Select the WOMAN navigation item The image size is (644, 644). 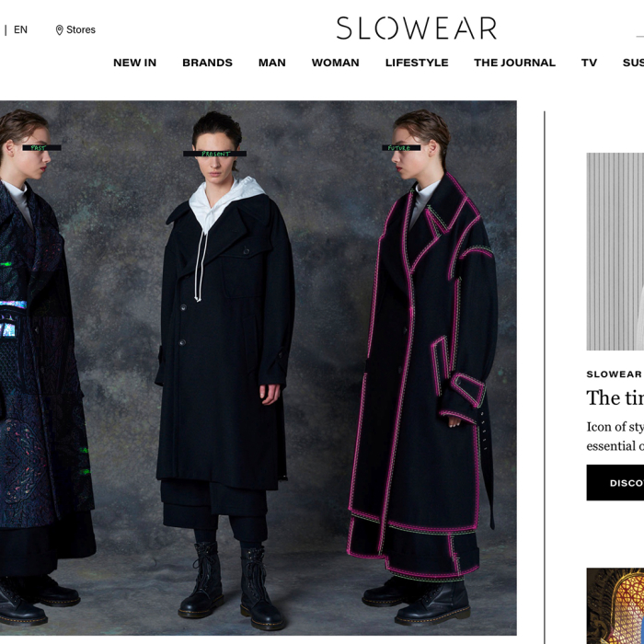(x=335, y=63)
